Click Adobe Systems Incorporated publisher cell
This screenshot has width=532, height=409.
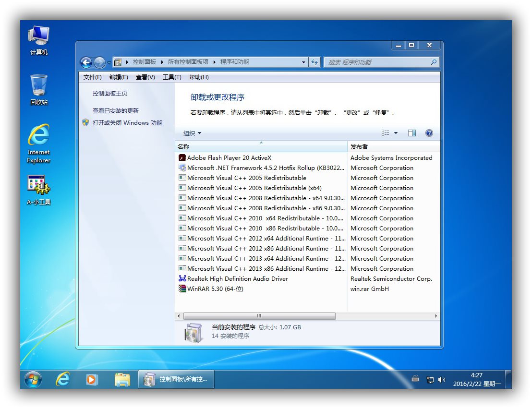point(391,158)
